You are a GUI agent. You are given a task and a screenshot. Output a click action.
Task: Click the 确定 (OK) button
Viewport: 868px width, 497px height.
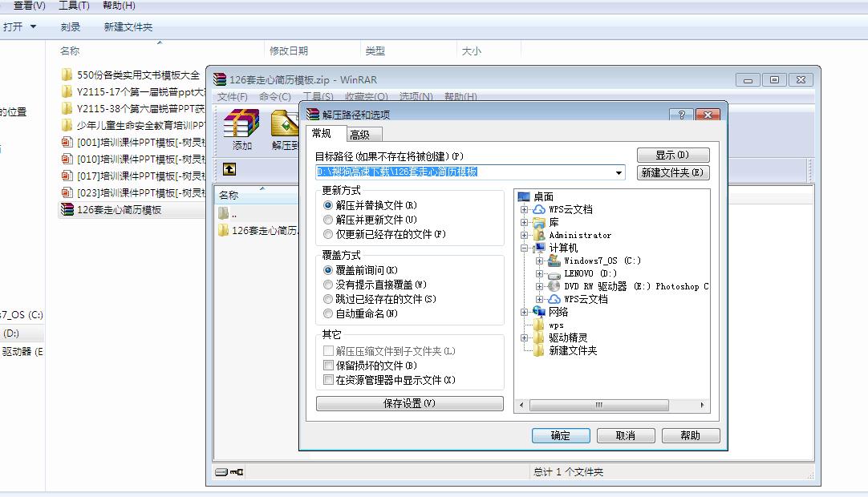(561, 435)
